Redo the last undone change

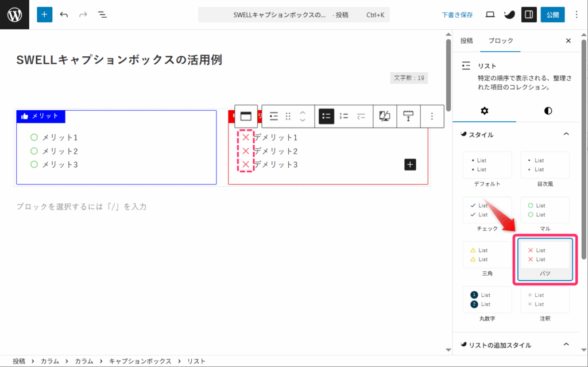click(x=83, y=14)
